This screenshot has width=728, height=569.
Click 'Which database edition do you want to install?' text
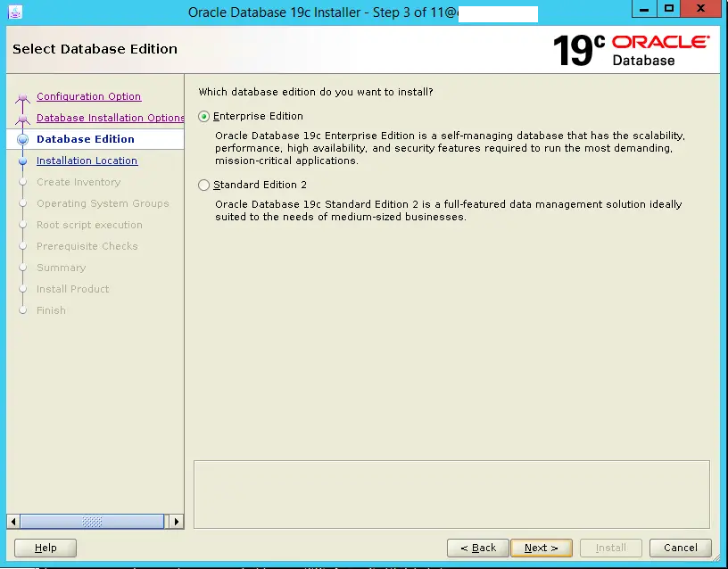point(316,92)
